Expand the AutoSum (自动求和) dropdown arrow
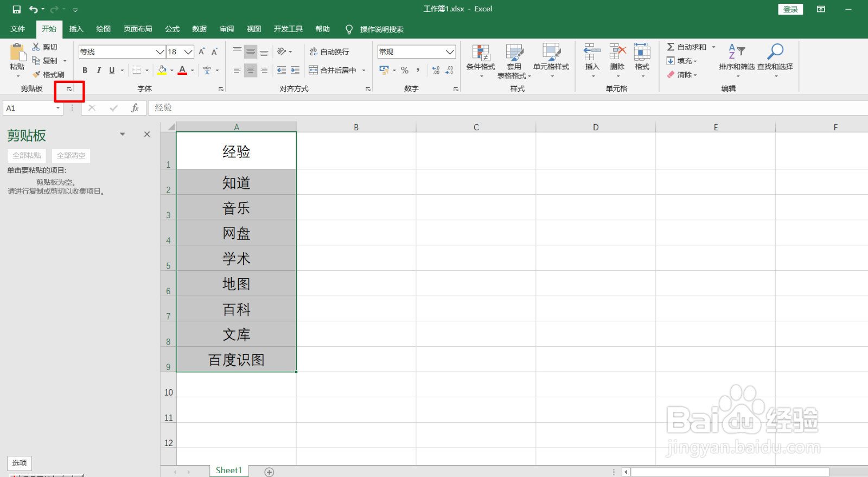Image resolution: width=868 pixels, height=477 pixels. pyautogui.click(x=713, y=47)
